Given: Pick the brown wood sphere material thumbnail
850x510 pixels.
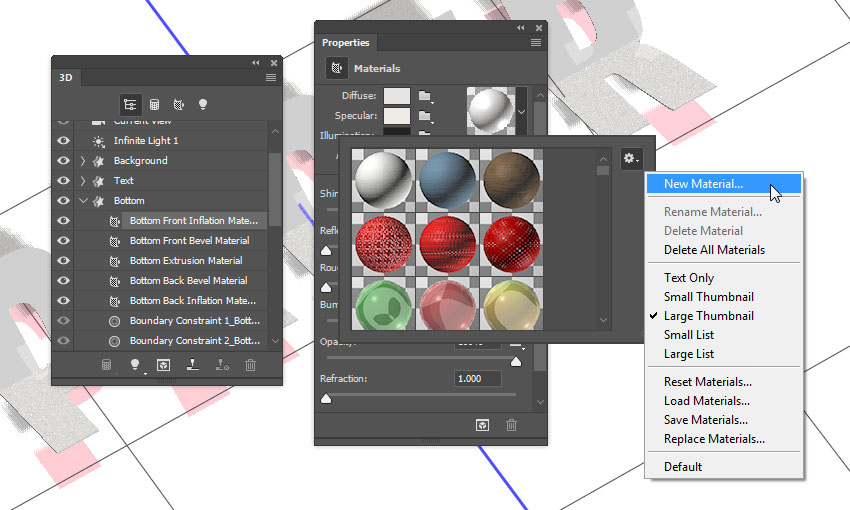Looking at the screenshot, I should (511, 180).
